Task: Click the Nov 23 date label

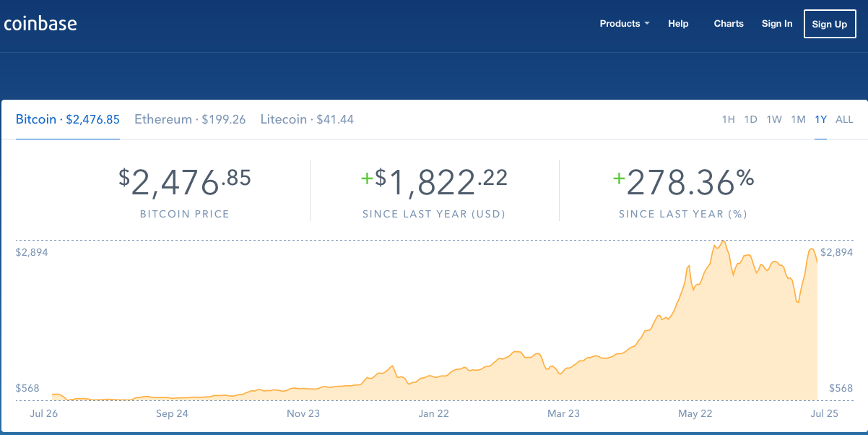Action: [303, 413]
